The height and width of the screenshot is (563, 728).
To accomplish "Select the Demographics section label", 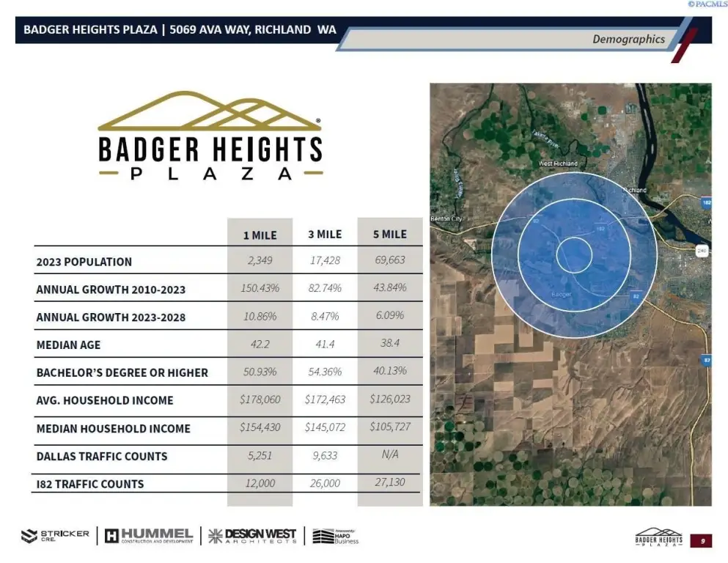I will tap(628, 40).
